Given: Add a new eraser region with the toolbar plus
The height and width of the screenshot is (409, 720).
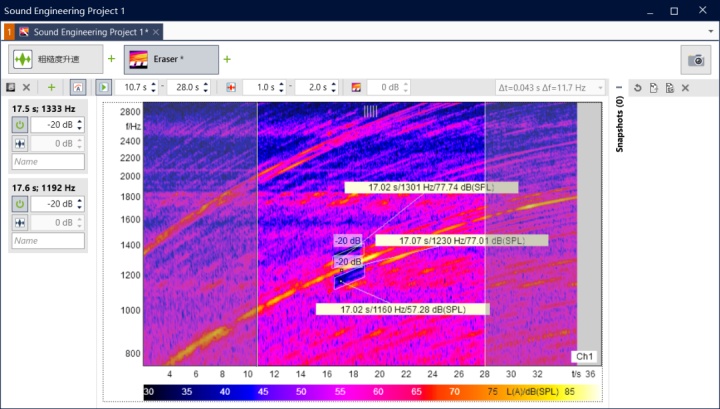Looking at the screenshot, I should (x=51, y=87).
